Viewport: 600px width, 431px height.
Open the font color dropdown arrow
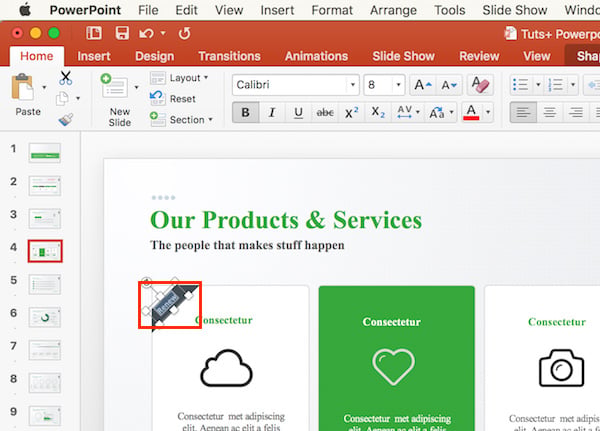[488, 113]
